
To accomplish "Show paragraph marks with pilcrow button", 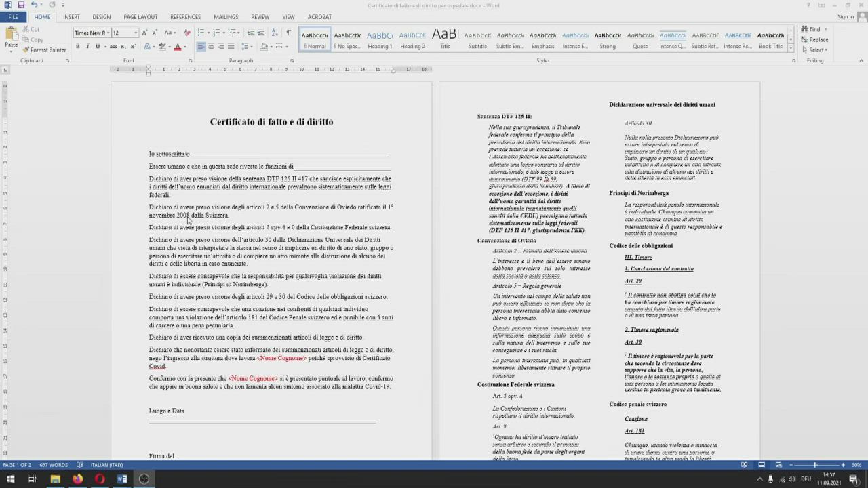I will [x=288, y=33].
